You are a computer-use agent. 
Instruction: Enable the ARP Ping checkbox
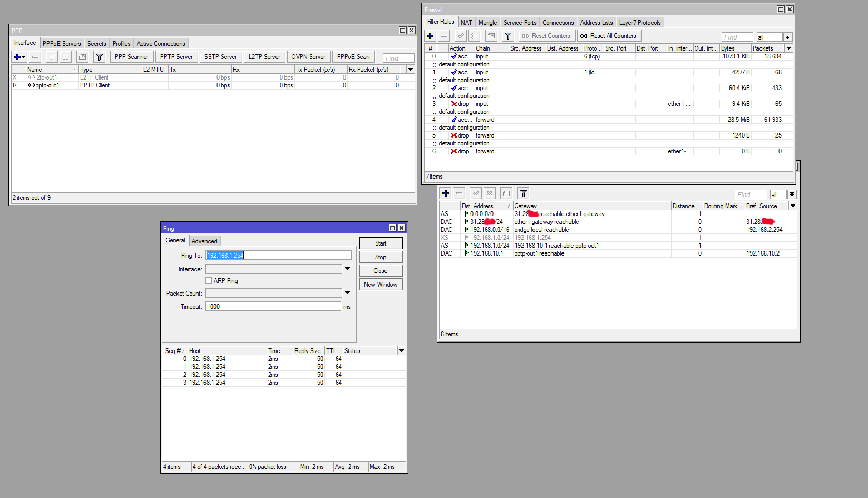(209, 280)
